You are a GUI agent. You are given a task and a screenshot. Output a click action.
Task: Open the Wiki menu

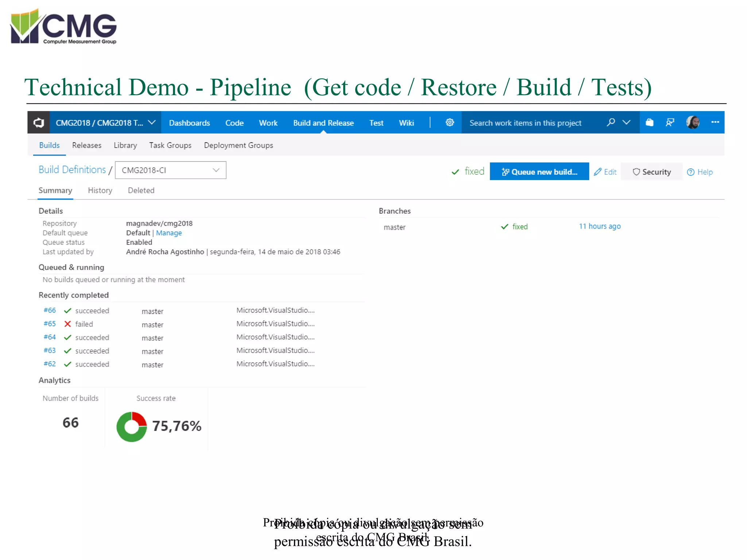[x=406, y=123]
